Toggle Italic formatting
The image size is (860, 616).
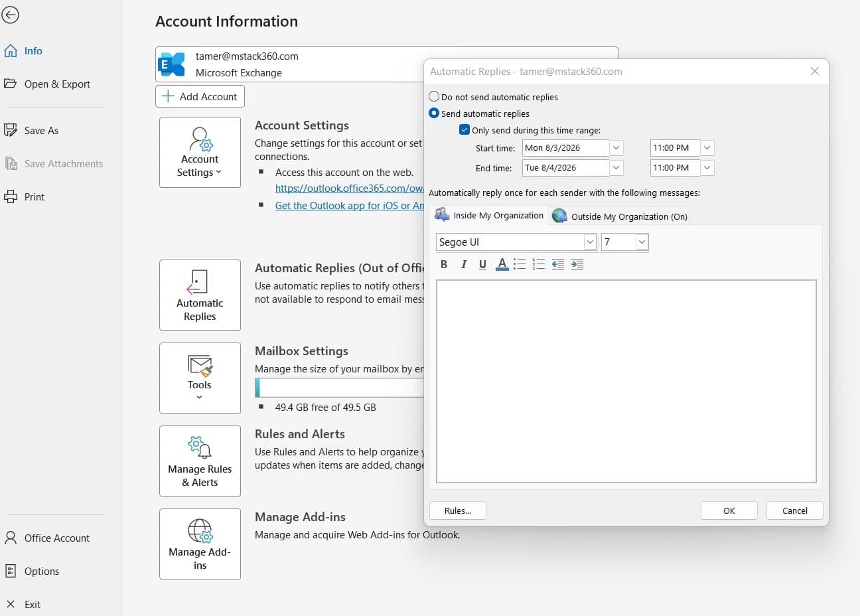pyautogui.click(x=463, y=264)
